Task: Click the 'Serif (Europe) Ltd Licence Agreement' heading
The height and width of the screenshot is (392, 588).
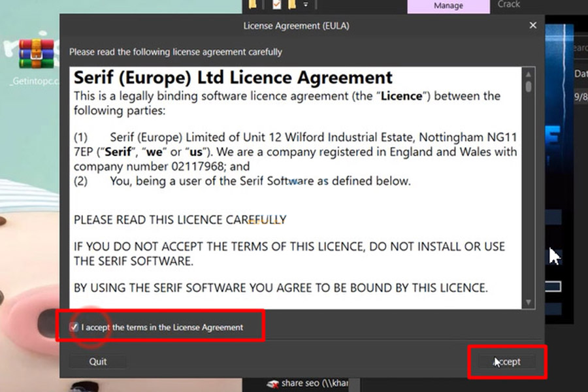Action: point(233,78)
